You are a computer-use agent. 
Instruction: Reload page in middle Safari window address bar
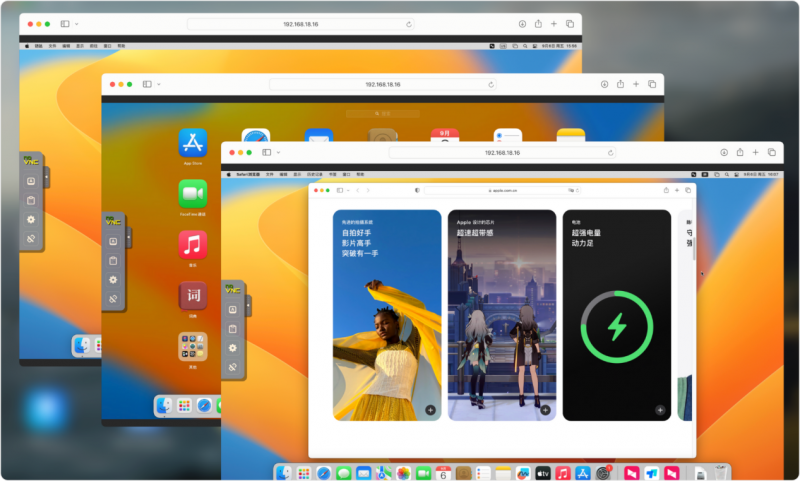tap(491, 84)
